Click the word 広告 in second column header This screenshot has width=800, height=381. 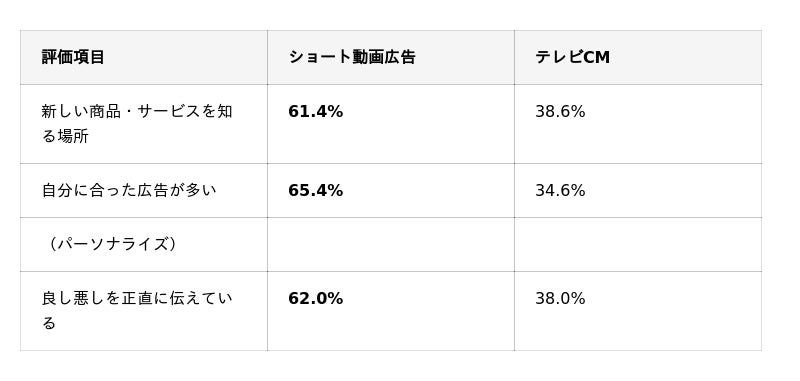click(x=399, y=57)
